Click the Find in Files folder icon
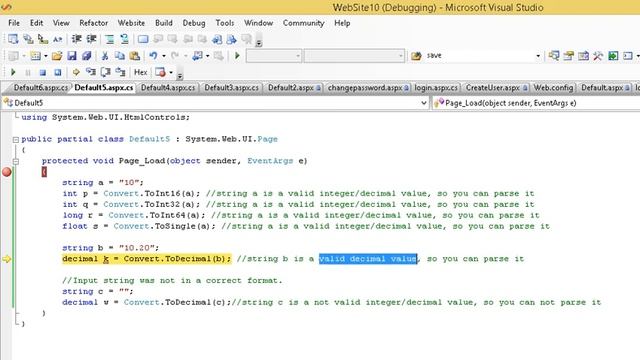 tap(416, 56)
